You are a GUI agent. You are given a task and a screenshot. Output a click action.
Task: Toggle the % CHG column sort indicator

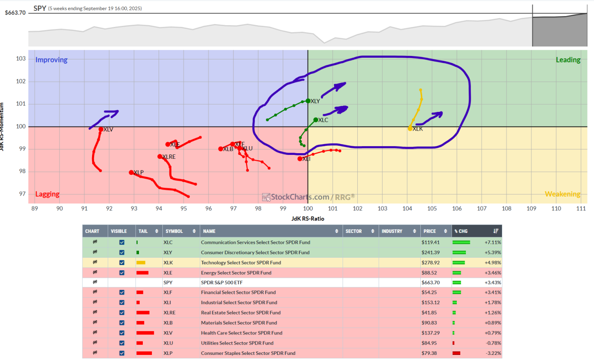tap(496, 231)
